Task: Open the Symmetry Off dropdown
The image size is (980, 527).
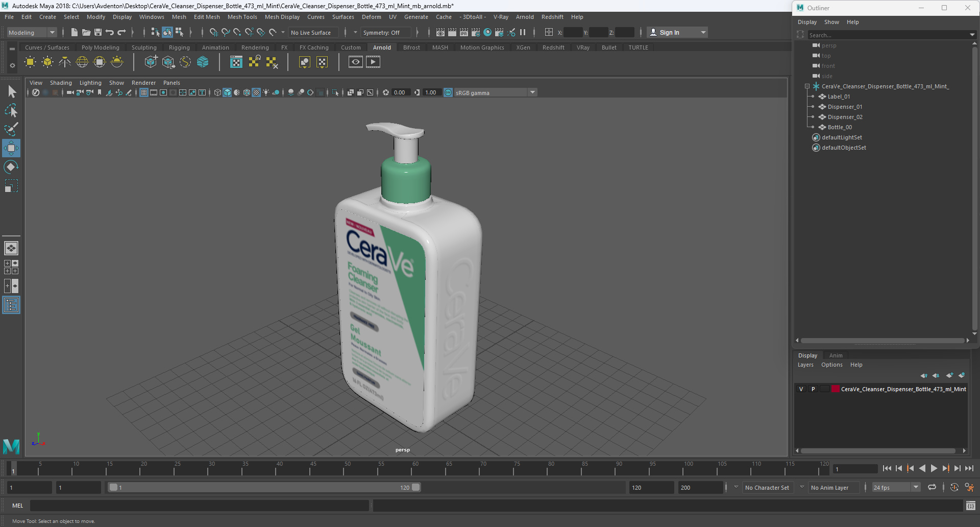Action: point(386,32)
